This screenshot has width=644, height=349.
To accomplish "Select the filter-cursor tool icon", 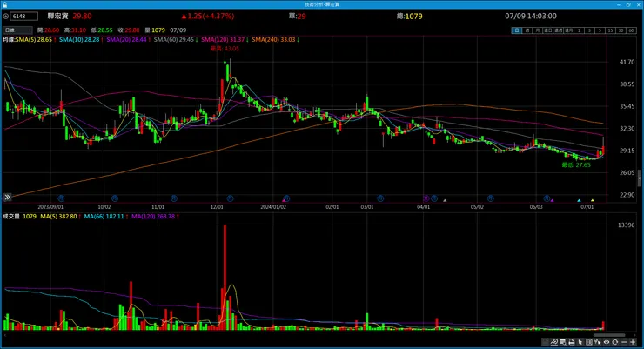I will pyautogui.click(x=598, y=342).
